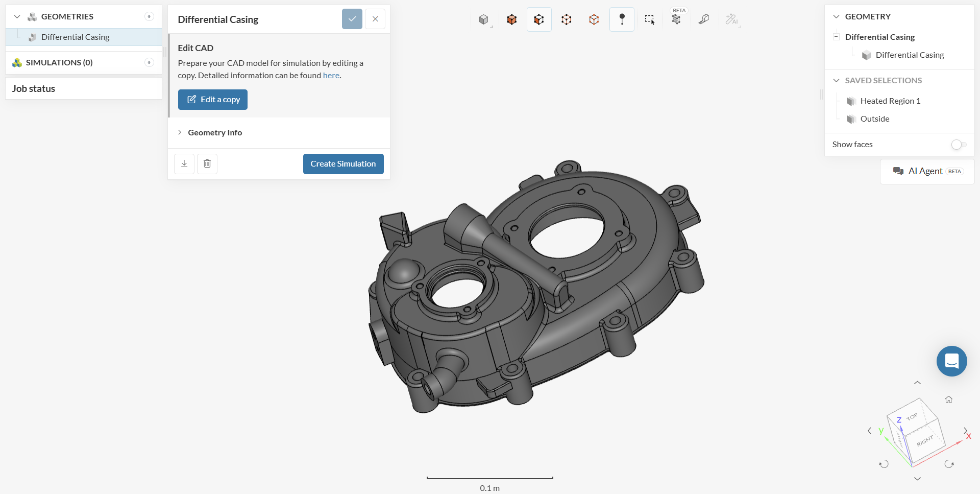Open the AI Agent panel
This screenshot has height=494, width=980.
coord(927,172)
